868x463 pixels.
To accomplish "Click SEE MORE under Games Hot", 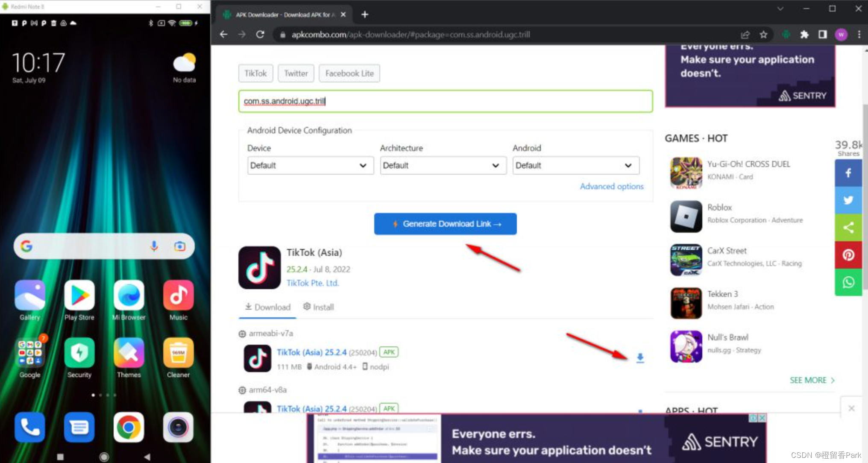I will coord(812,380).
